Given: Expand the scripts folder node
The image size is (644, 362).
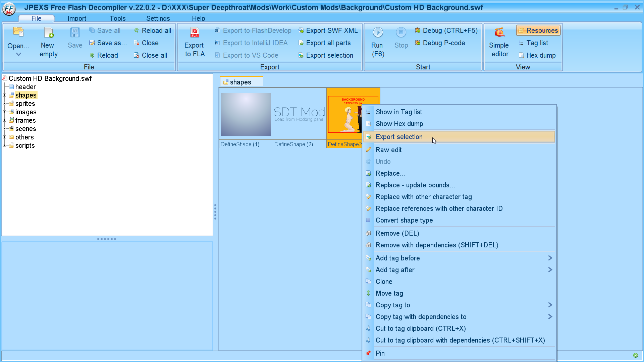Looking at the screenshot, I should [x=5, y=145].
